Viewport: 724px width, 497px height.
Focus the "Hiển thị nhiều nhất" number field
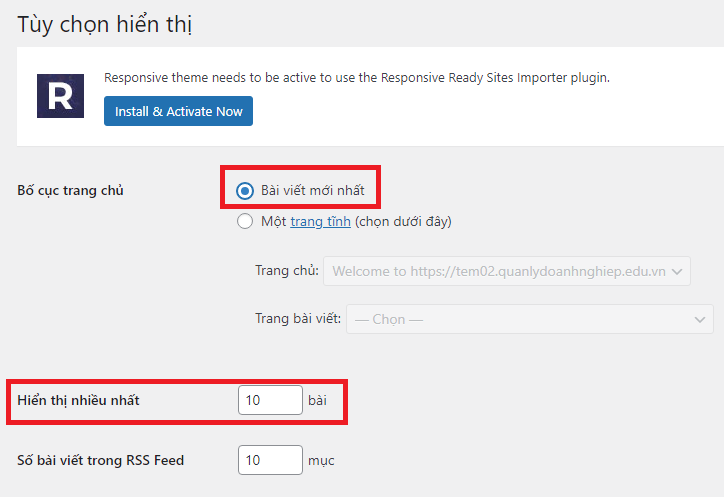coord(270,400)
